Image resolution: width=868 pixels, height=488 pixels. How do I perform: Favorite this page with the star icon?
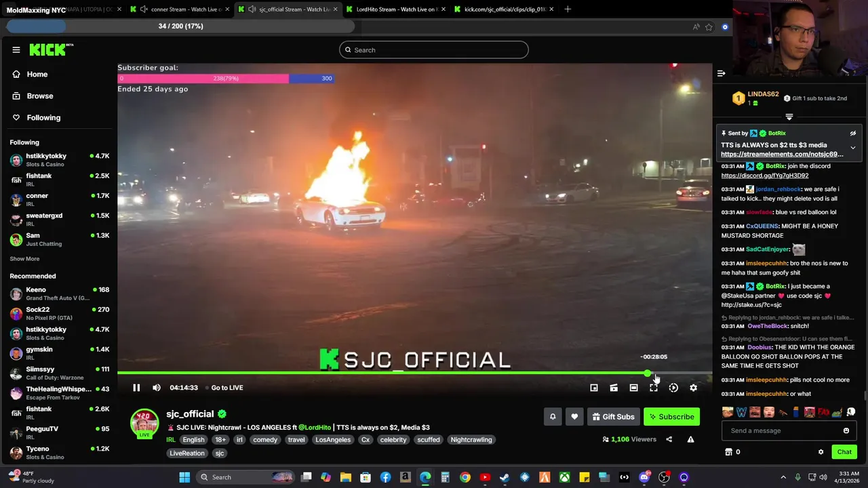(x=709, y=27)
